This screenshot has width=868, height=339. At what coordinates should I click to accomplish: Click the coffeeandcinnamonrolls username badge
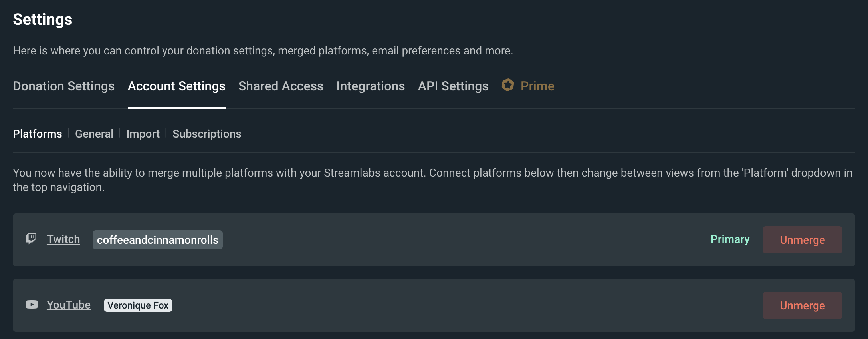(x=158, y=240)
